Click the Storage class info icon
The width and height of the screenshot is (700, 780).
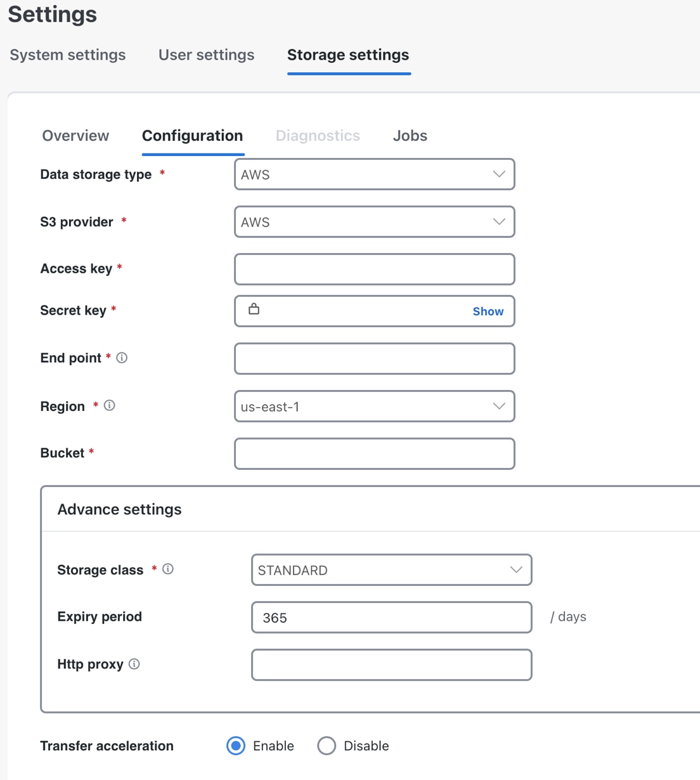pyautogui.click(x=167, y=569)
